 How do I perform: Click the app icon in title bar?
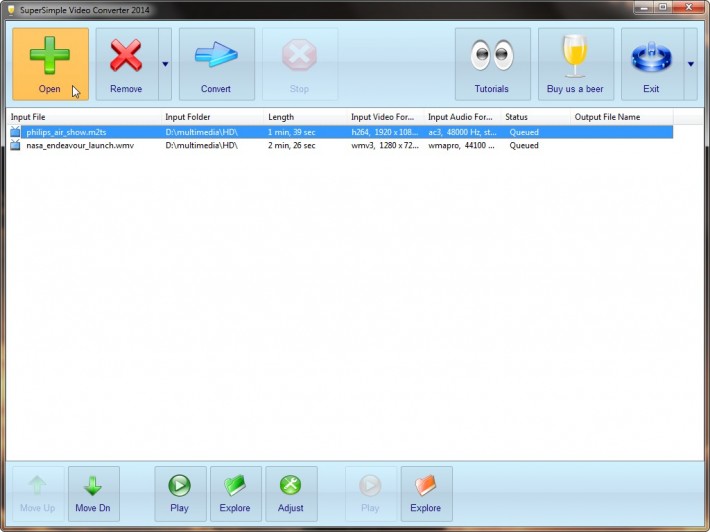[11, 10]
